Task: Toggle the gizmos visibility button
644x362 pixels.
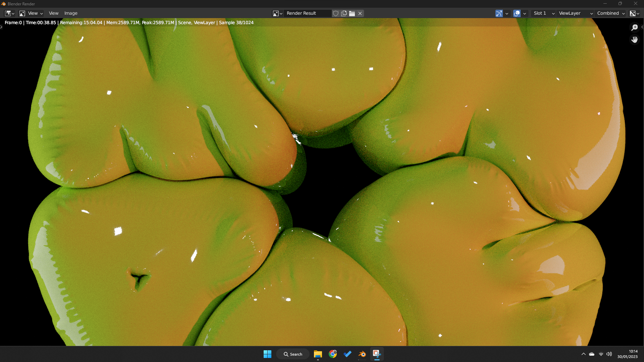Action: click(499, 13)
